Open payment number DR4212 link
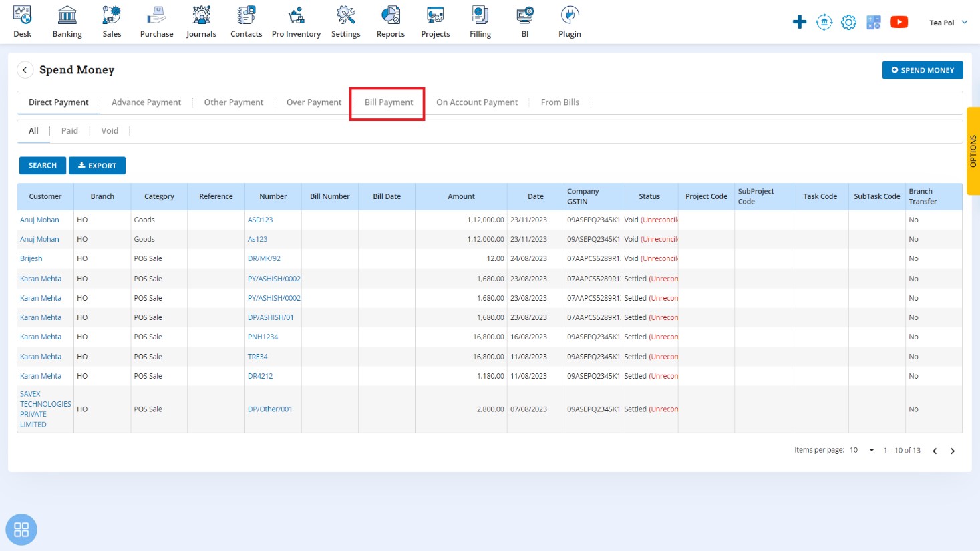The height and width of the screenshot is (551, 980). (260, 376)
